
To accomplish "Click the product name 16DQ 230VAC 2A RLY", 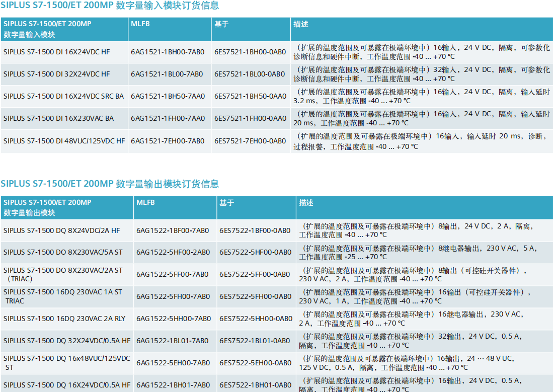I will 64,319.
